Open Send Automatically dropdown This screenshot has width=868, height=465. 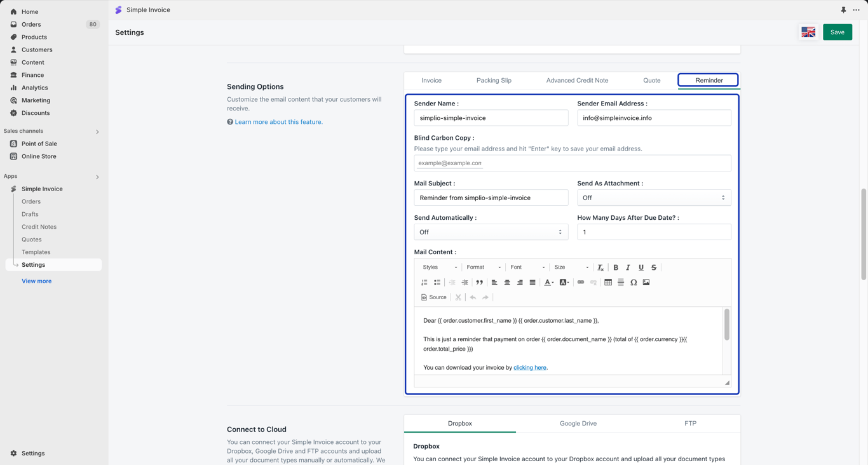tap(491, 232)
